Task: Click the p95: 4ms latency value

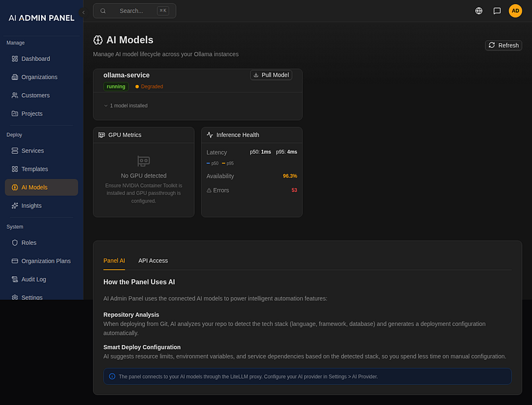Action: (x=287, y=152)
